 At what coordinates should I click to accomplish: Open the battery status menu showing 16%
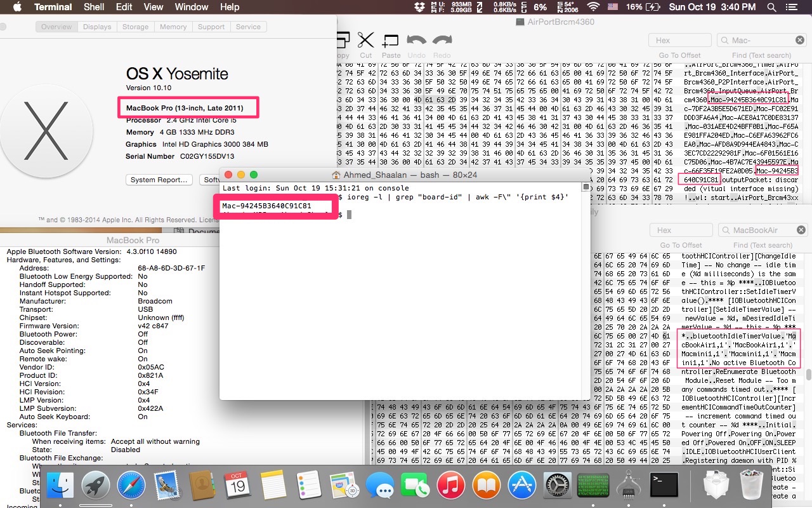tap(643, 7)
